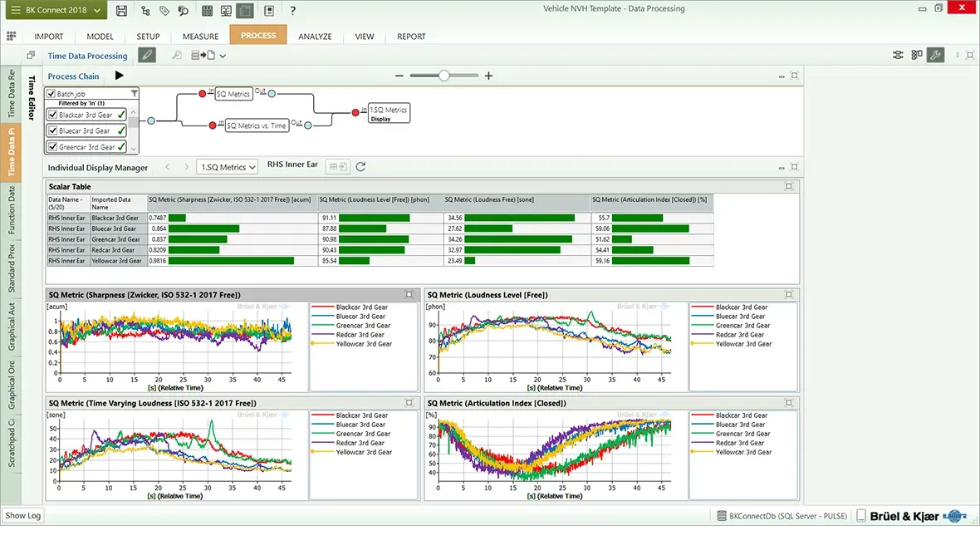This screenshot has width=980, height=560.
Task: Switch to the ANALYZE tab
Action: point(315,37)
